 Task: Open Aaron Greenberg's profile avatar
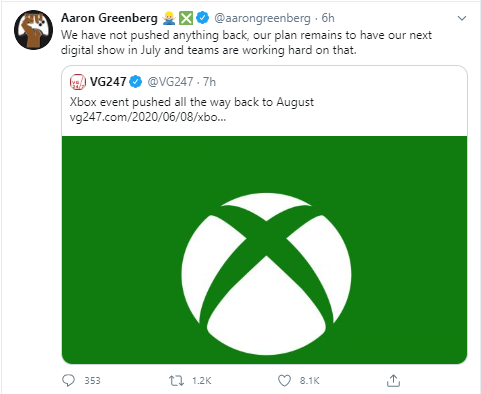[33, 30]
